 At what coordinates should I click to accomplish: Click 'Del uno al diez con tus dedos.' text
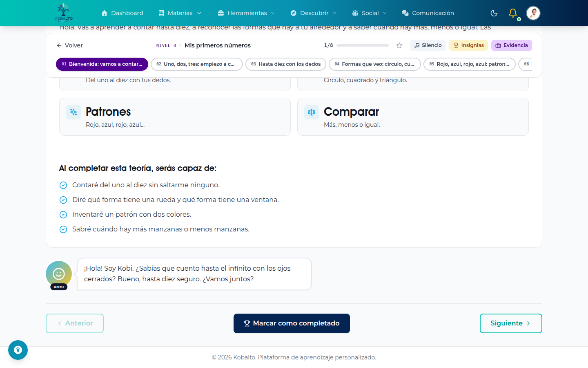(x=128, y=80)
